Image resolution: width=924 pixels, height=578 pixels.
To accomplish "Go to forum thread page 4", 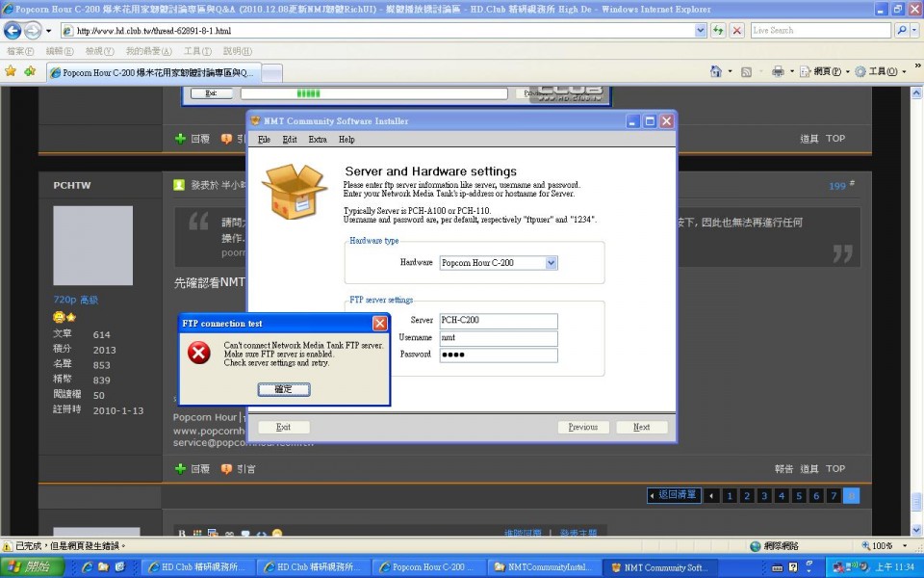I will pyautogui.click(x=782, y=495).
